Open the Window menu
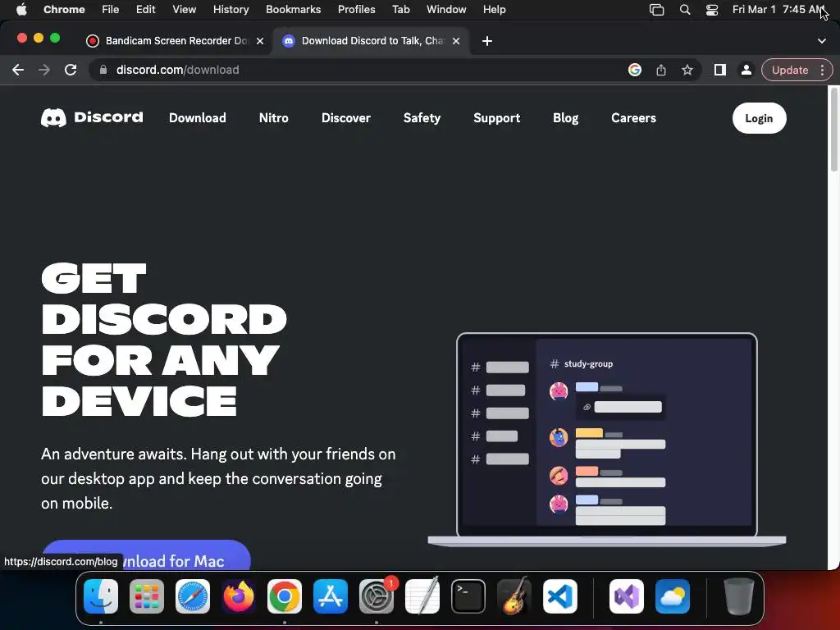Image resolution: width=840 pixels, height=630 pixels. click(446, 10)
